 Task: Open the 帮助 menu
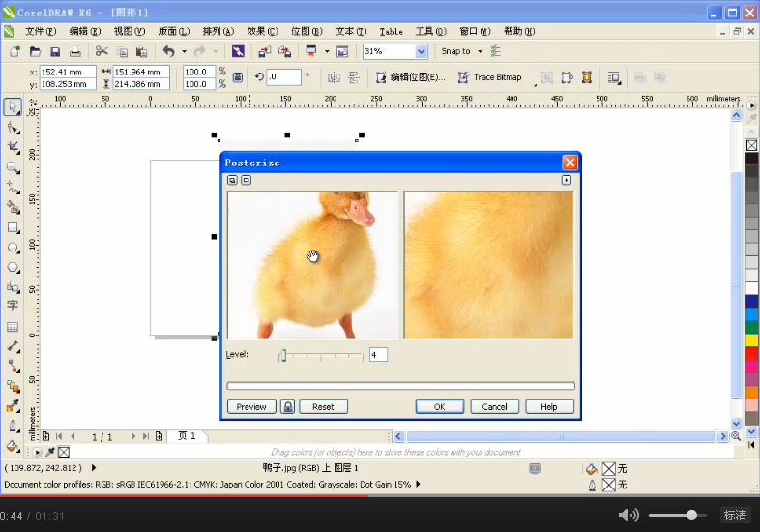tap(519, 32)
